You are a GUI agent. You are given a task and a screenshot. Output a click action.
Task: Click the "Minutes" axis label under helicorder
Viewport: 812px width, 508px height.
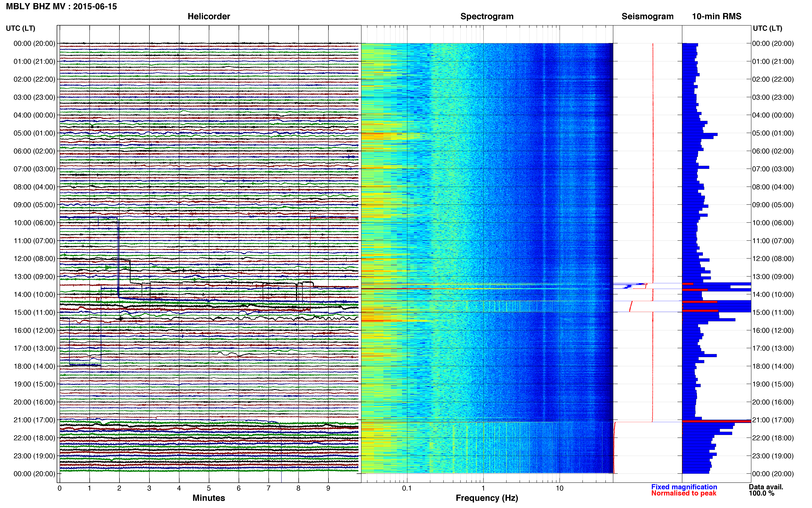pos(209,498)
